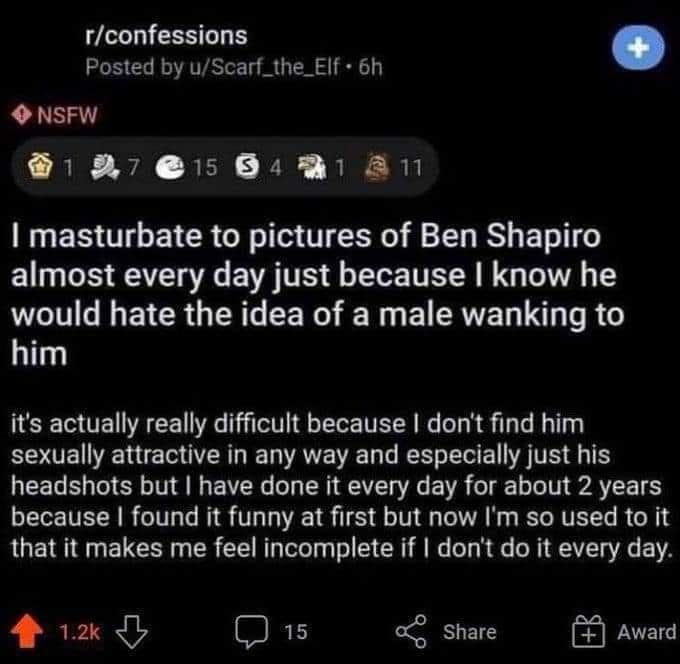Open the r/confessions subreddit link

tap(167, 36)
